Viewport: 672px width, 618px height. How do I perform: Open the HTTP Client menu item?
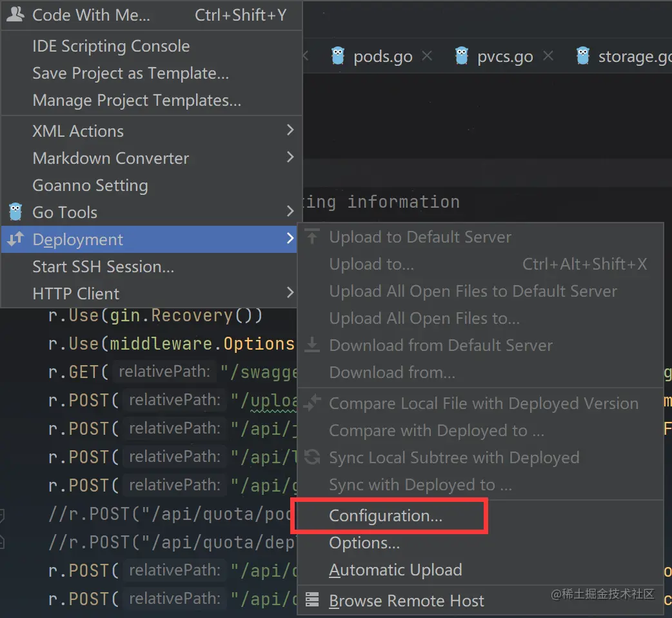(x=149, y=294)
